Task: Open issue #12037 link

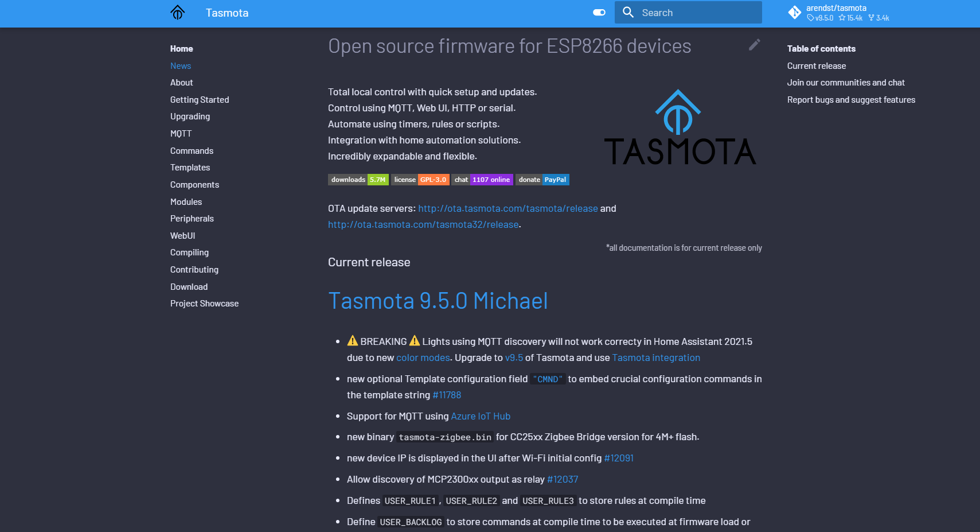Action: point(563,479)
